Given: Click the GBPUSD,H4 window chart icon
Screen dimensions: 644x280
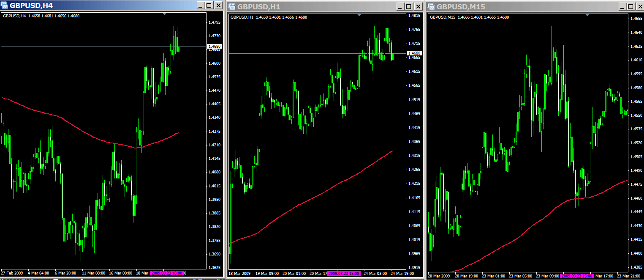Looking at the screenshot, I should (5, 5).
